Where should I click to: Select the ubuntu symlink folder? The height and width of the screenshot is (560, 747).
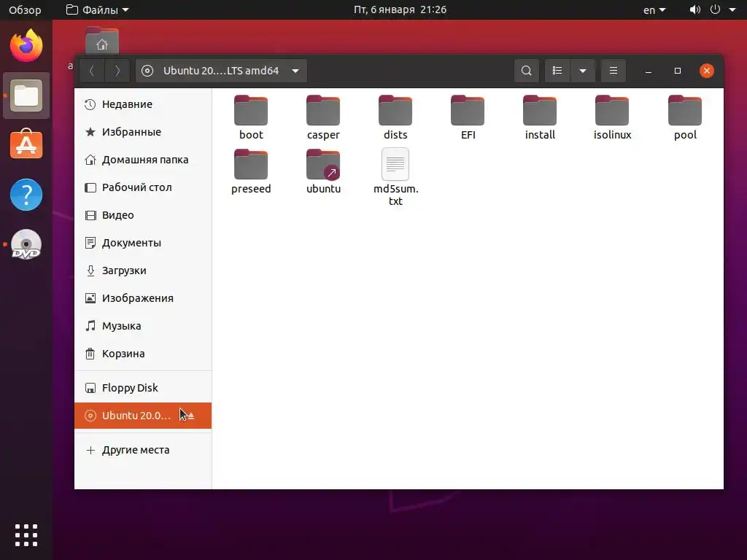[x=323, y=171]
